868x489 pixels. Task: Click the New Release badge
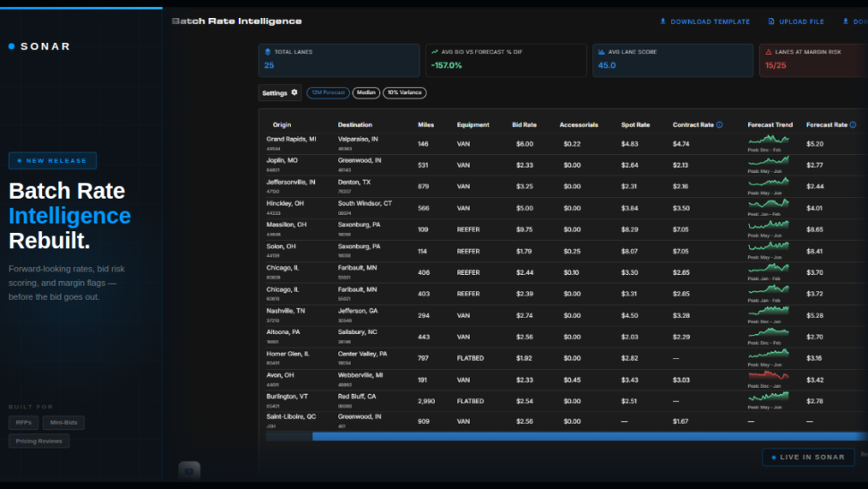click(x=53, y=160)
